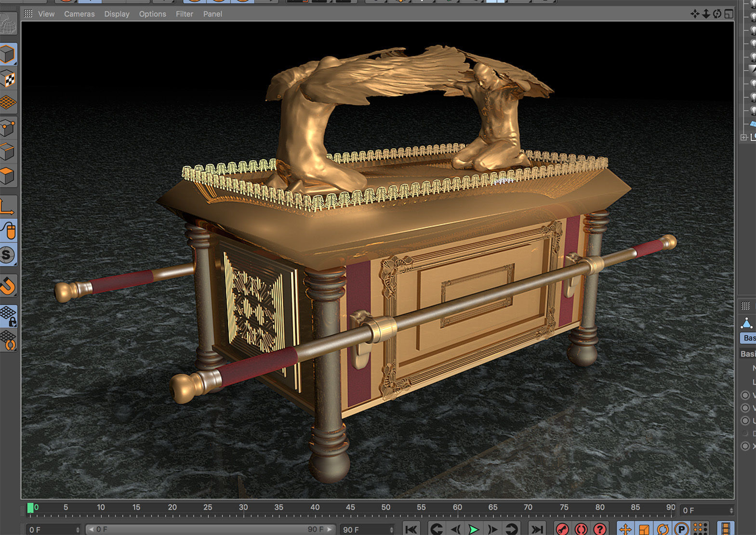
Task: Jump to next keyframe
Action: [511, 529]
